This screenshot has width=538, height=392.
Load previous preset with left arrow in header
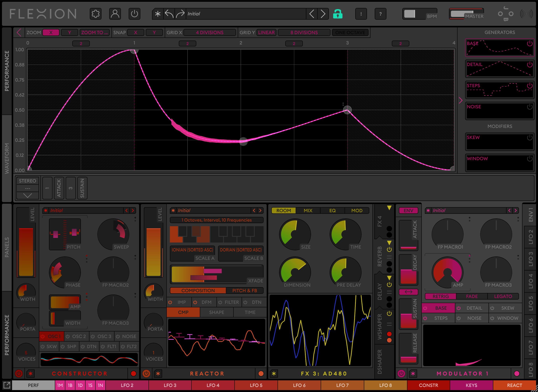click(312, 14)
